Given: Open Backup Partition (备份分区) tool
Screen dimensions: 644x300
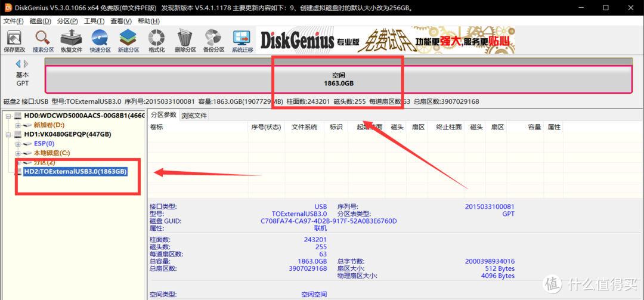Looking at the screenshot, I should 213,41.
